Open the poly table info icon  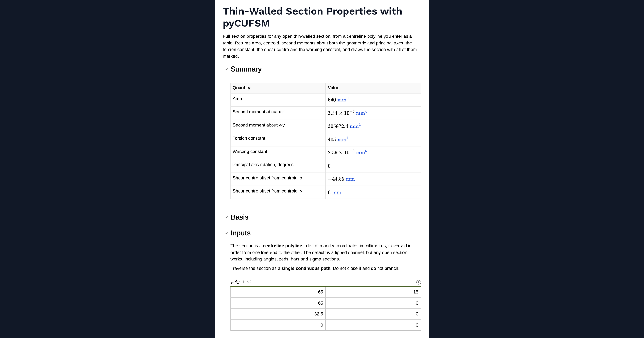(419, 282)
